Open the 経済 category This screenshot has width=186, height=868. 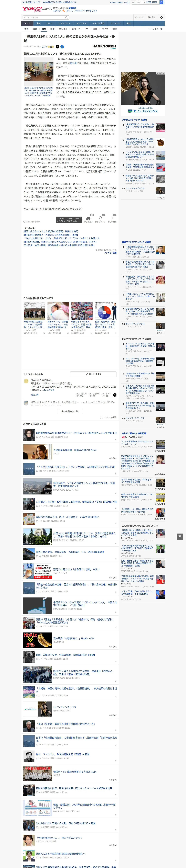pos(52,29)
